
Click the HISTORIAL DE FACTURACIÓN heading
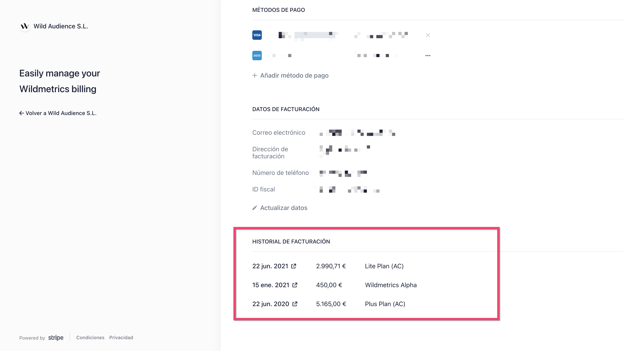click(291, 241)
